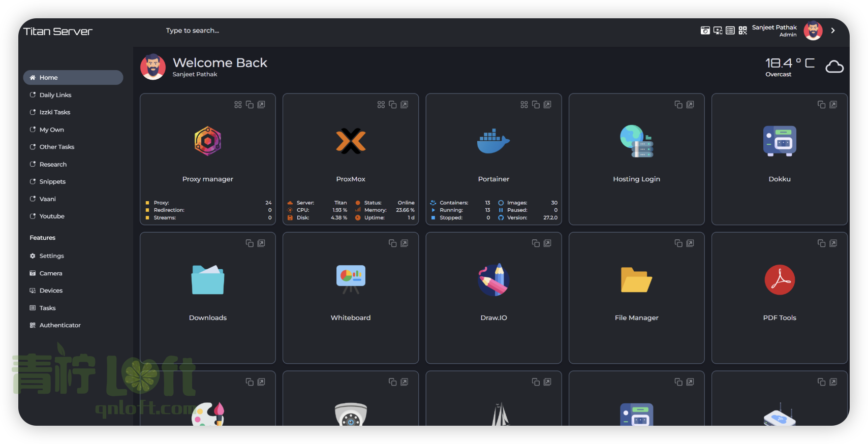This screenshot has height=444, width=868.
Task: Click the Titan Server logo
Action: click(x=58, y=31)
